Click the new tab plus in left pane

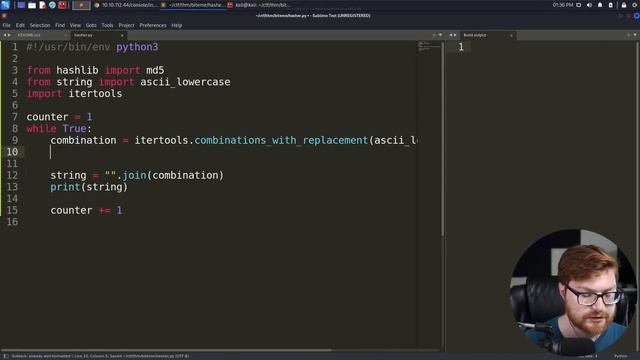coord(433,35)
